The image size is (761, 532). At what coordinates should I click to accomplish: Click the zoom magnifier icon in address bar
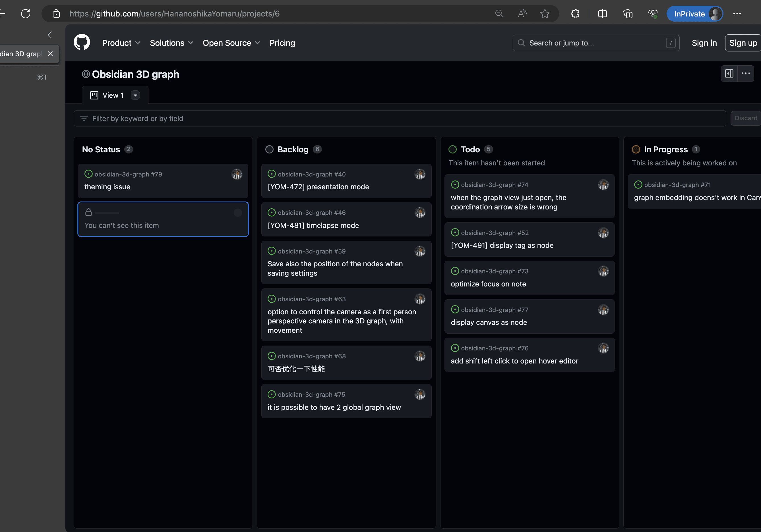499,14
